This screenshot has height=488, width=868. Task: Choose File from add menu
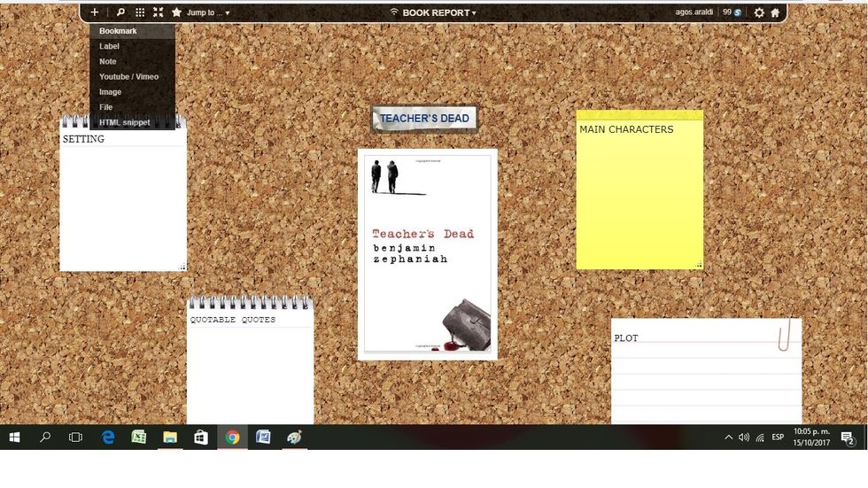tap(132, 107)
